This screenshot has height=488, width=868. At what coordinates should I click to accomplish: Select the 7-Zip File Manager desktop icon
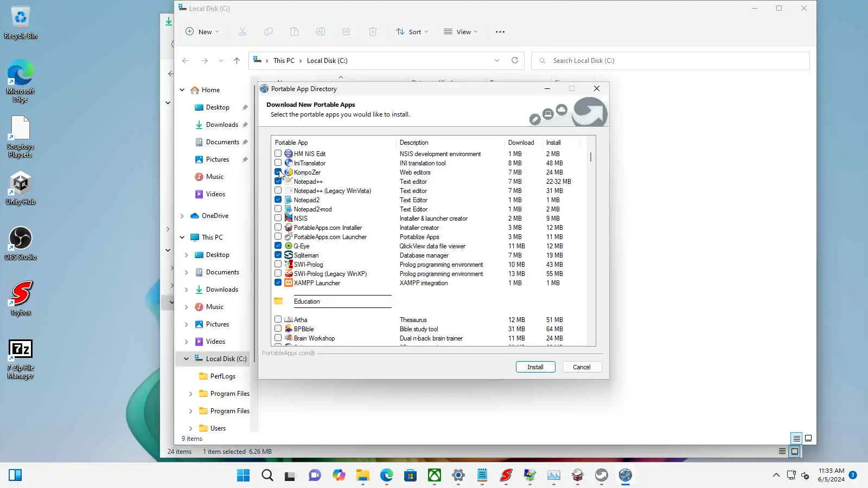point(21,359)
